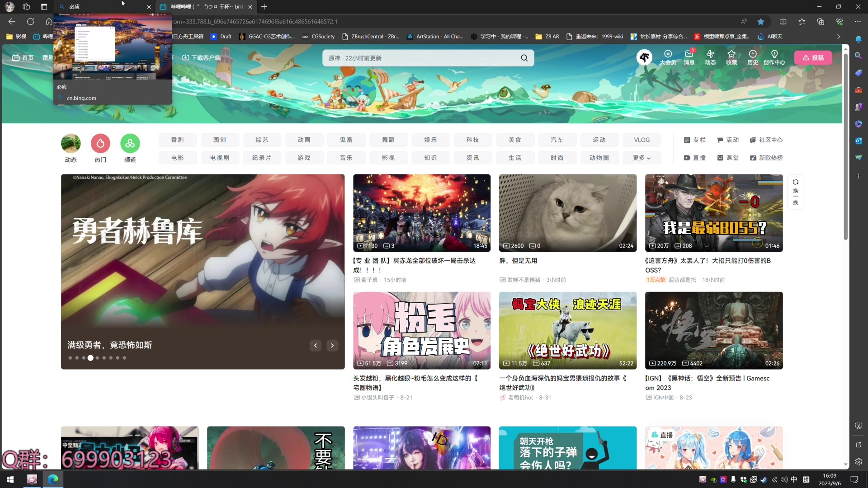Click the browser home icon

click(x=49, y=22)
